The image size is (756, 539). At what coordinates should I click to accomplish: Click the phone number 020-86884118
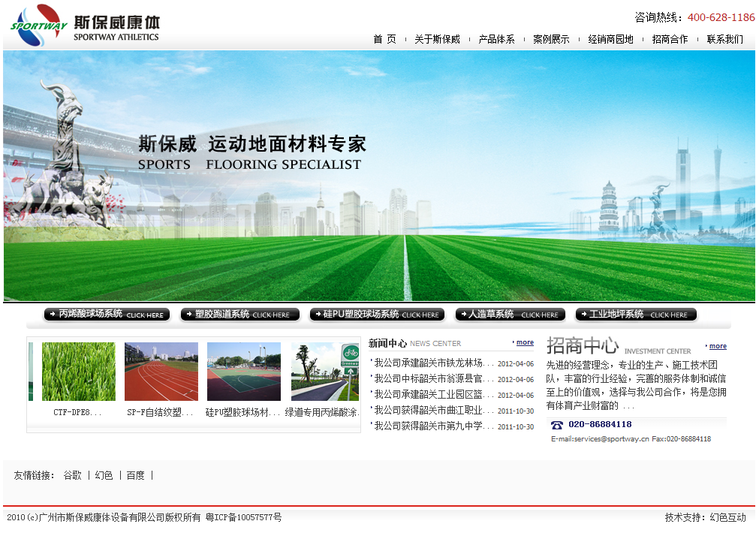click(x=600, y=424)
